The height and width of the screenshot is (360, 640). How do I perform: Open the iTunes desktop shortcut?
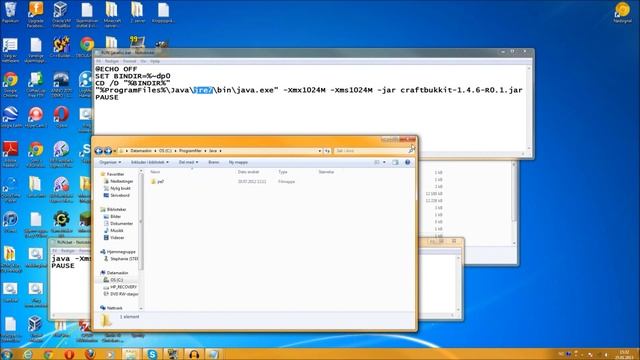coord(10,222)
